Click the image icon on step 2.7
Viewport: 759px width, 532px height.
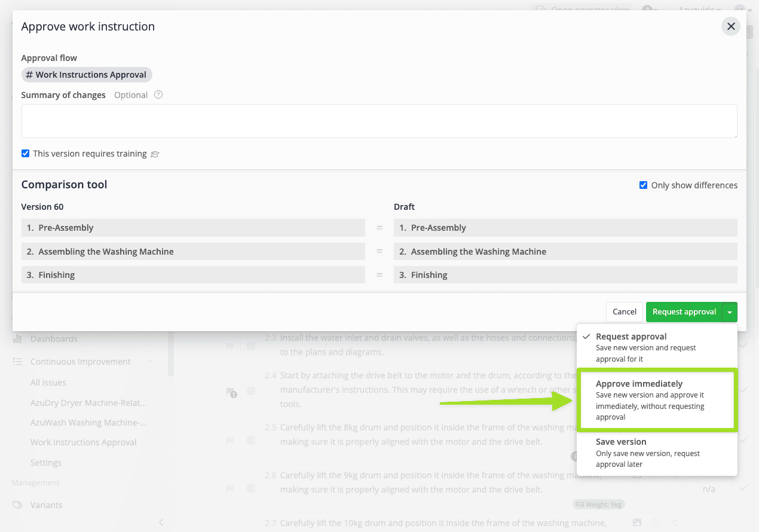coord(637,522)
